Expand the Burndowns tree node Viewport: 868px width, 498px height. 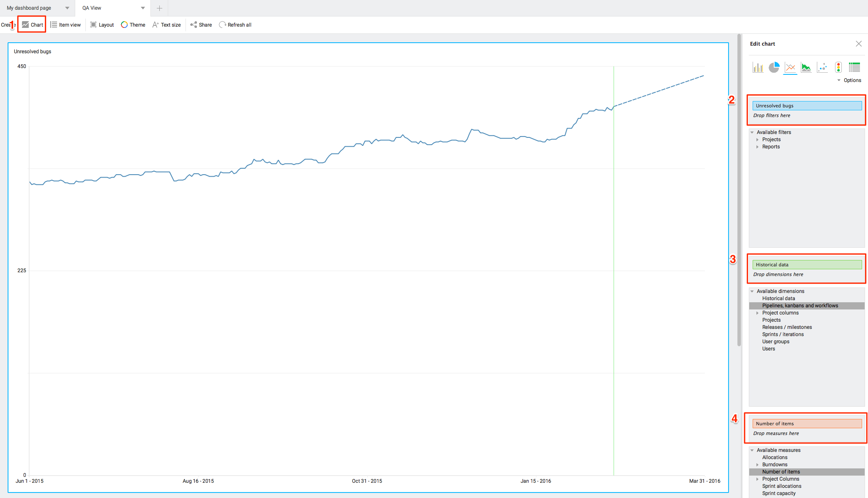coord(757,465)
